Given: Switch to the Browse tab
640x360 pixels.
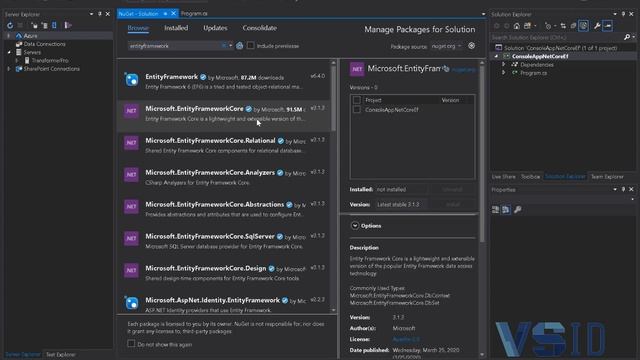Looking at the screenshot, I should [x=138, y=28].
